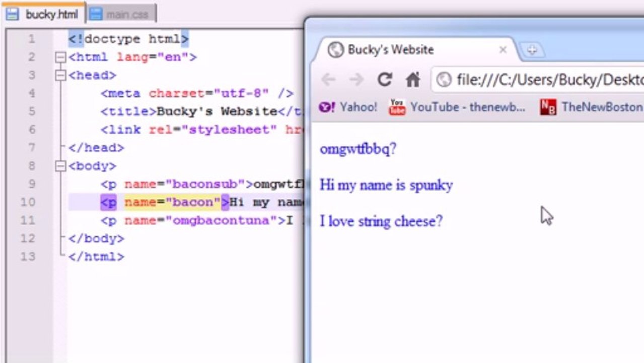644x363 pixels.
Task: Click the </body> closing tag
Action: click(96, 238)
